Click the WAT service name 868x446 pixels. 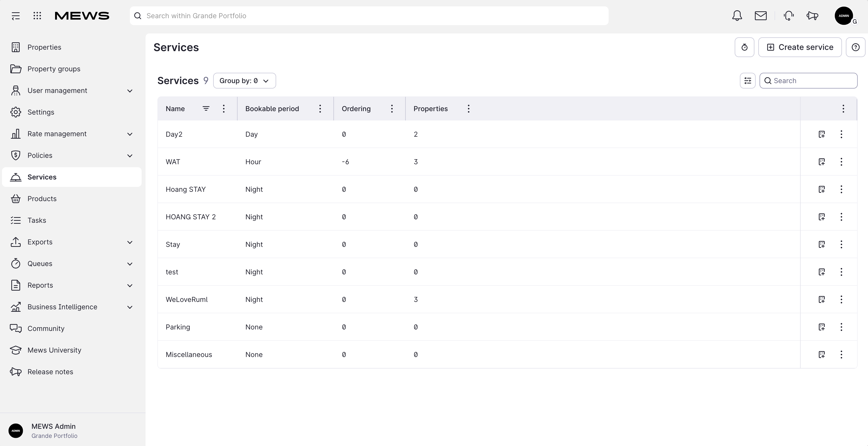point(173,162)
